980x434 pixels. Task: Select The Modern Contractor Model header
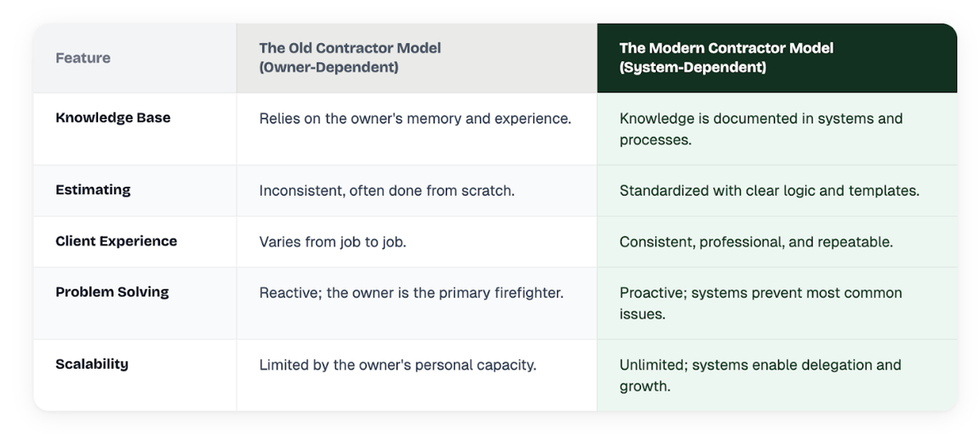(726, 48)
